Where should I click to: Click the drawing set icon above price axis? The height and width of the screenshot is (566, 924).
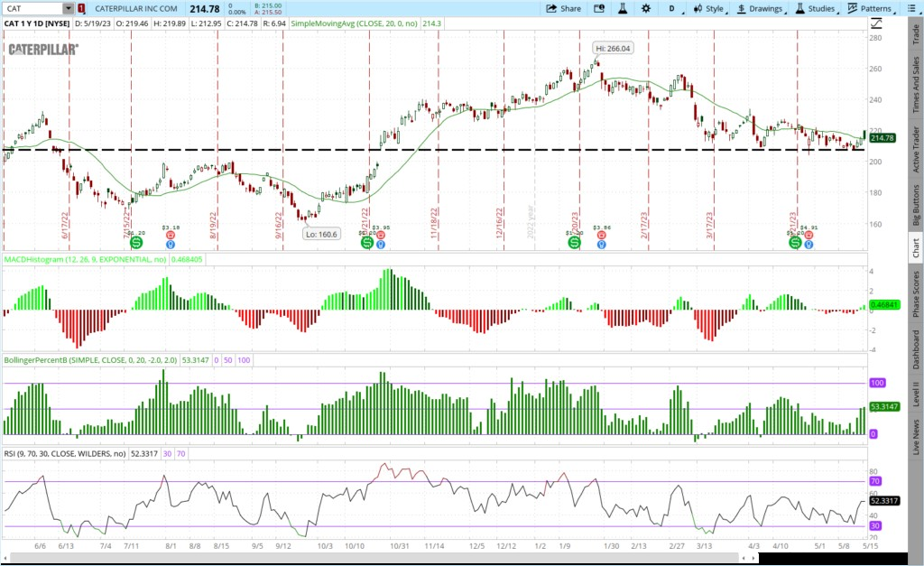point(876,23)
